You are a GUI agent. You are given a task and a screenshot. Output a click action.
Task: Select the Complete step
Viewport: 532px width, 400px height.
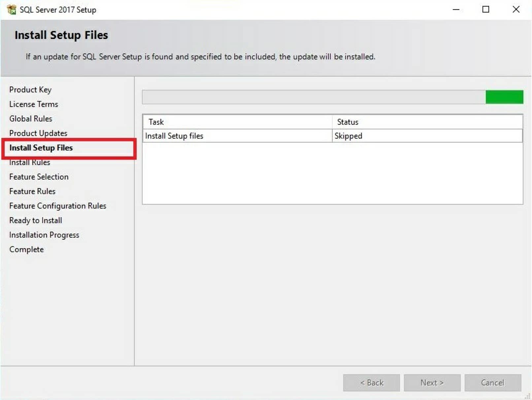pyautogui.click(x=26, y=250)
